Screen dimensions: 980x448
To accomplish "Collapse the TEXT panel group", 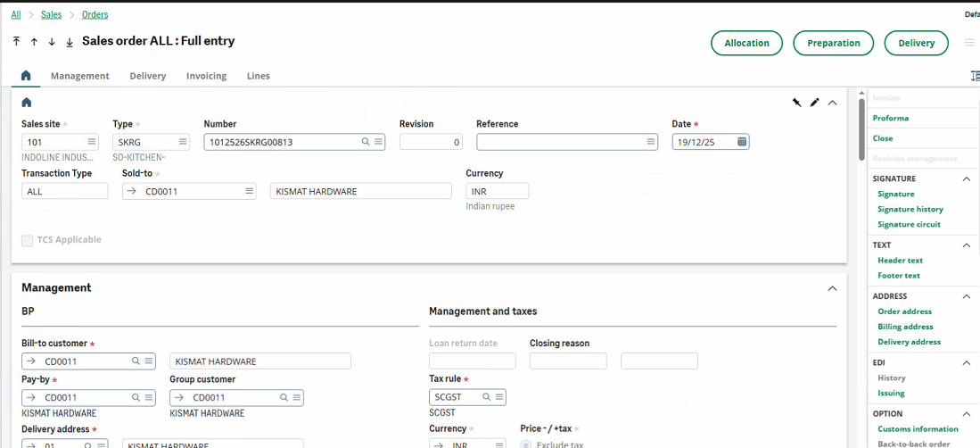I will (x=967, y=245).
